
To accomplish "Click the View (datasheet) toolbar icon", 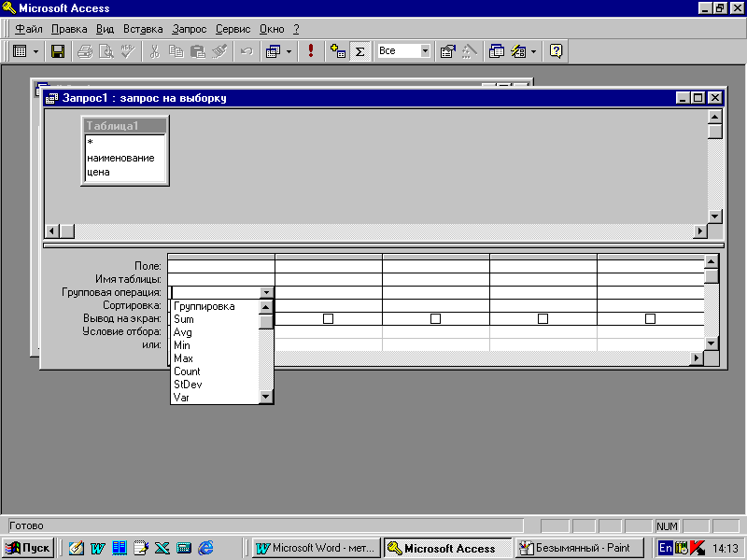I will pyautogui.click(x=20, y=51).
